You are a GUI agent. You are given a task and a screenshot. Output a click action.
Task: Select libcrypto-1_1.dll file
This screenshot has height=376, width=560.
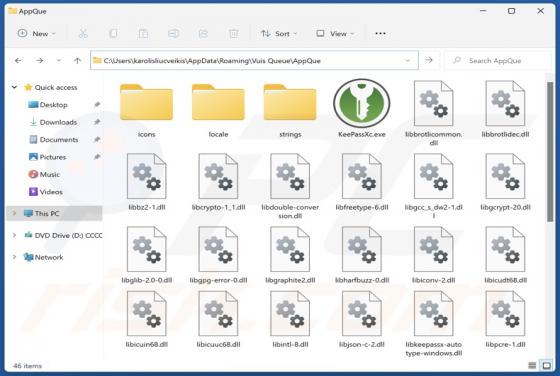pyautogui.click(x=218, y=182)
